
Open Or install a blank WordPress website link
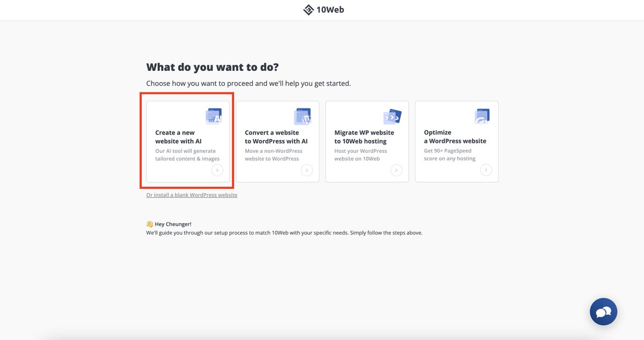[192, 195]
